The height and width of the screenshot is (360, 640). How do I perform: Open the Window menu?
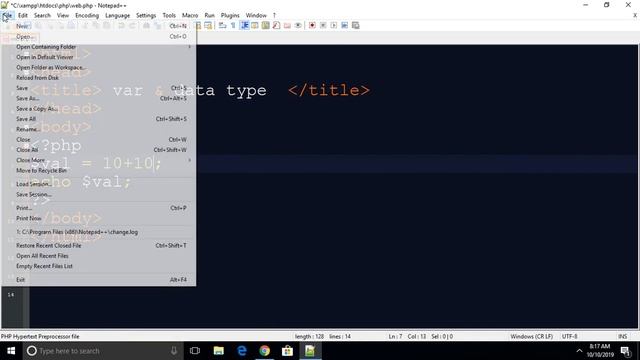pos(256,15)
